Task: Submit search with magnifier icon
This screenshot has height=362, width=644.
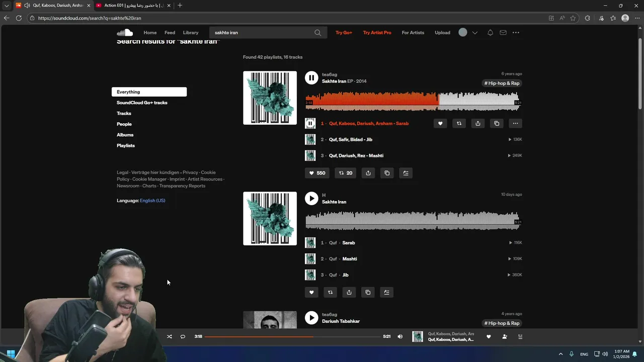Action: click(x=318, y=33)
